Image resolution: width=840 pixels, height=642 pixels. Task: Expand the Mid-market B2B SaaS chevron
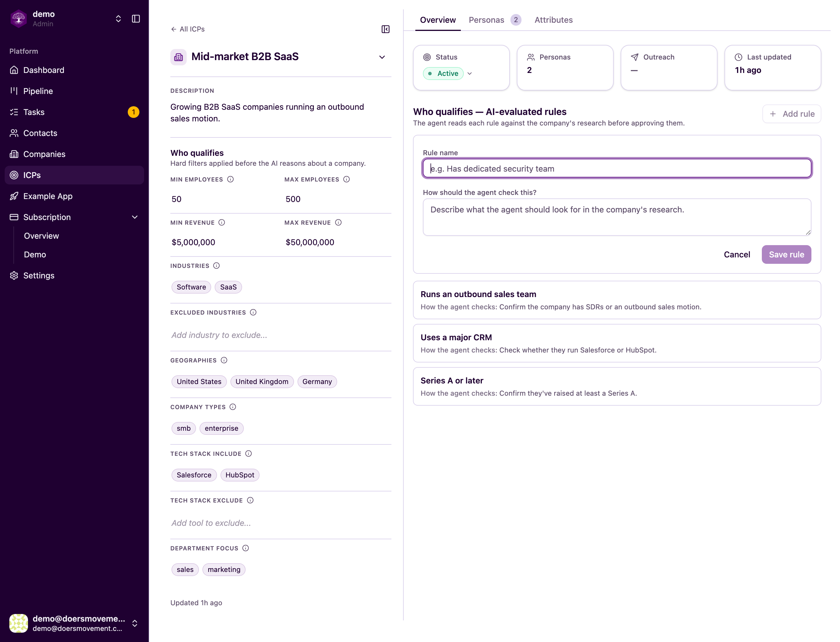click(x=382, y=57)
